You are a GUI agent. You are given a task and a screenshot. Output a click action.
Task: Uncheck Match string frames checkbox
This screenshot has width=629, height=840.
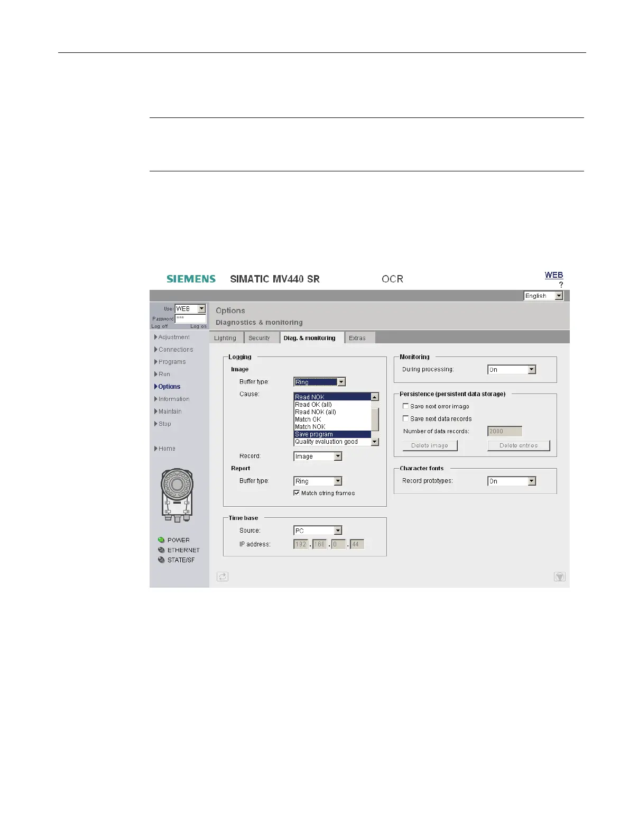click(x=297, y=493)
